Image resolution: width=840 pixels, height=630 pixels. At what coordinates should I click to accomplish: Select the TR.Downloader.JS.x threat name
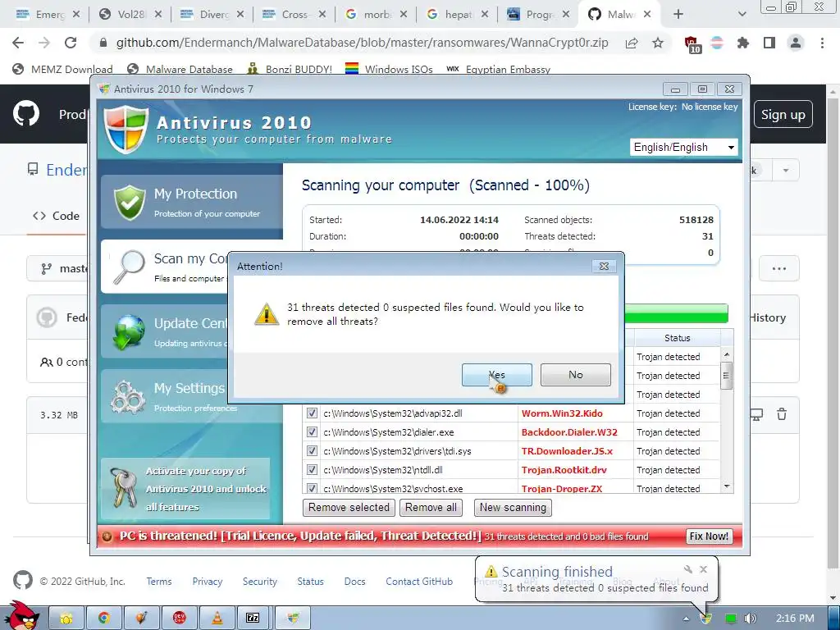coord(567,451)
